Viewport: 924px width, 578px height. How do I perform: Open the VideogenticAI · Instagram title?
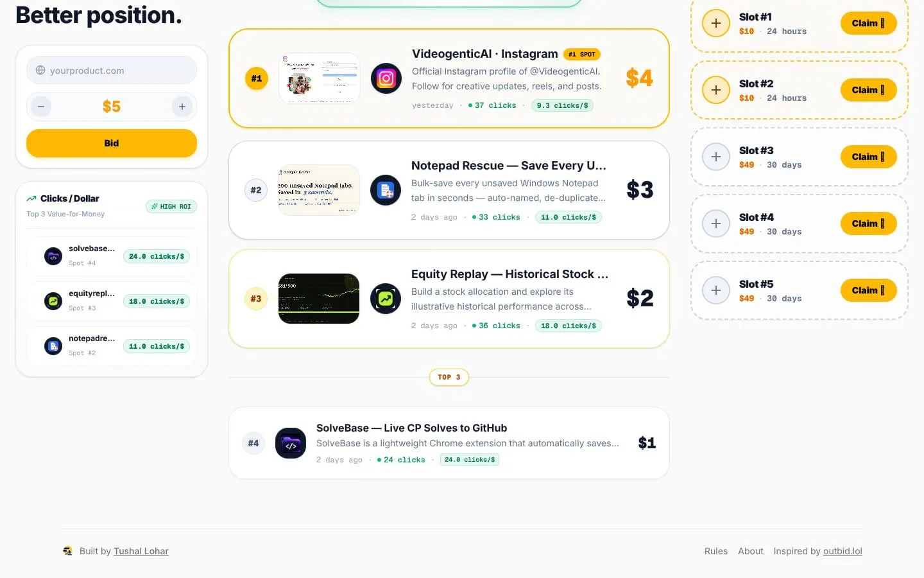pos(485,54)
